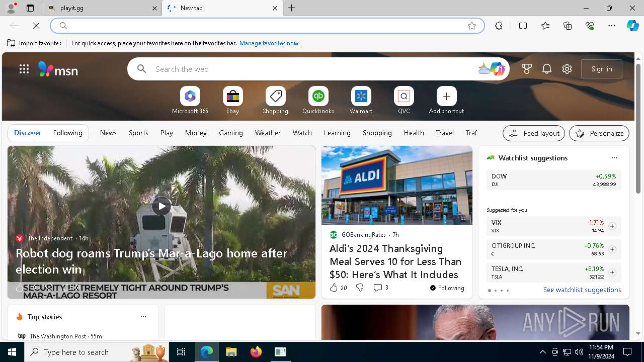Open Watchlist suggestions more options
644x362 pixels.
tap(614, 158)
